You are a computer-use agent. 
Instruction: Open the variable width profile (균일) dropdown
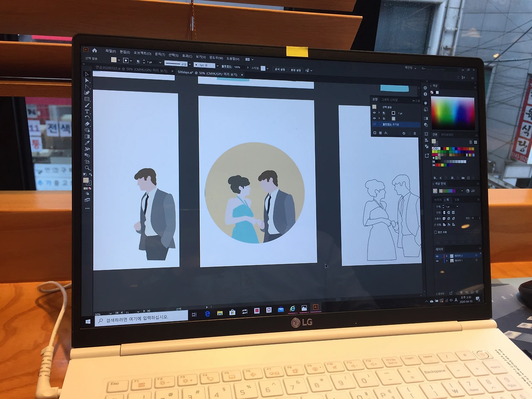pos(190,64)
